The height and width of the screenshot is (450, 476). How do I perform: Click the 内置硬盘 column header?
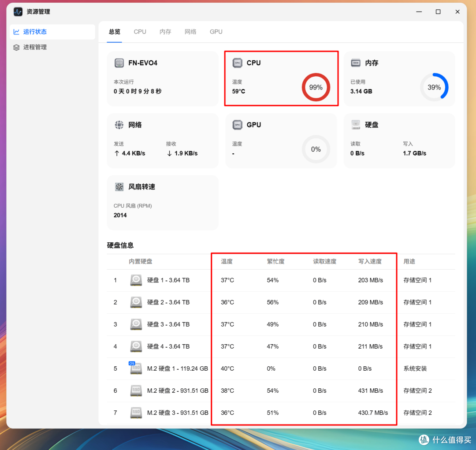click(141, 261)
